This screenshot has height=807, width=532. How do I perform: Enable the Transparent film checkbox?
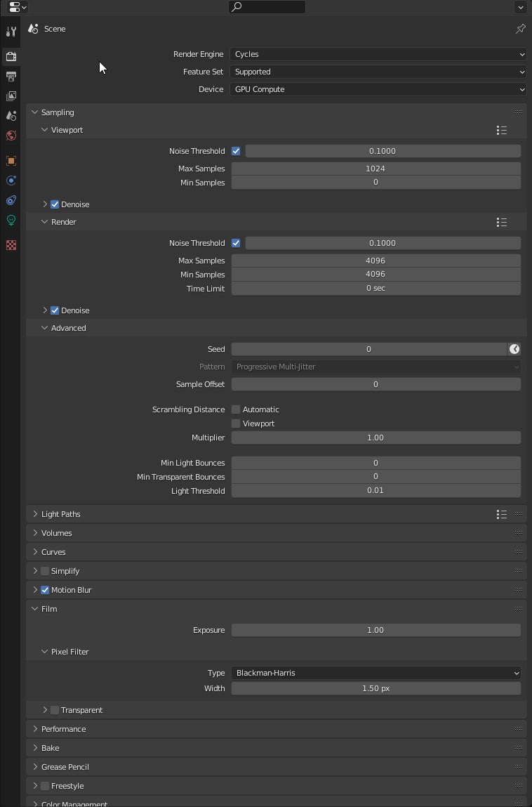coord(55,710)
